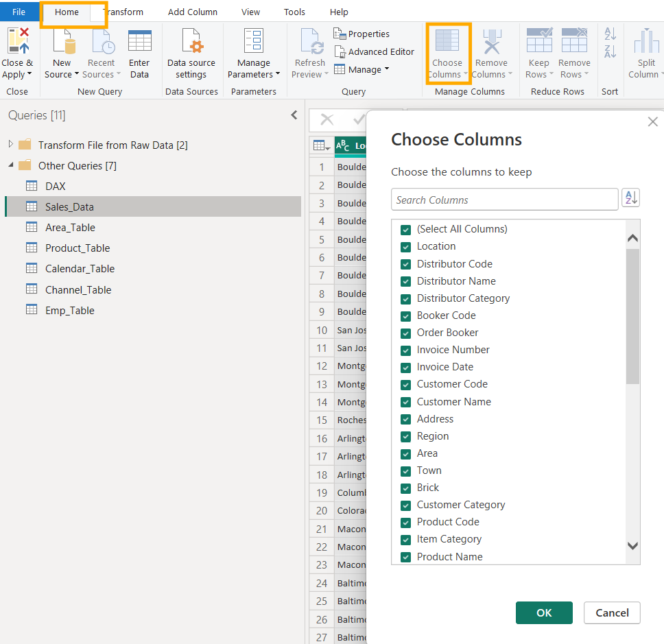Click the Search Columns field
Screen dimensions: 664x644
tap(504, 200)
